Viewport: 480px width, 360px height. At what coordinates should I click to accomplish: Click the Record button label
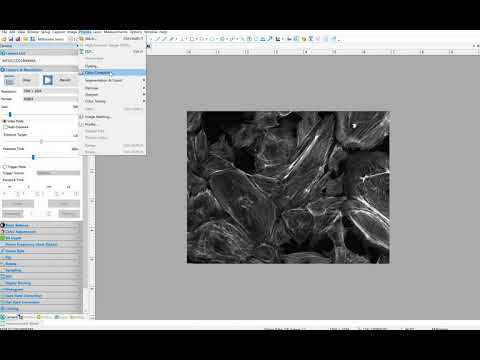[x=65, y=80]
